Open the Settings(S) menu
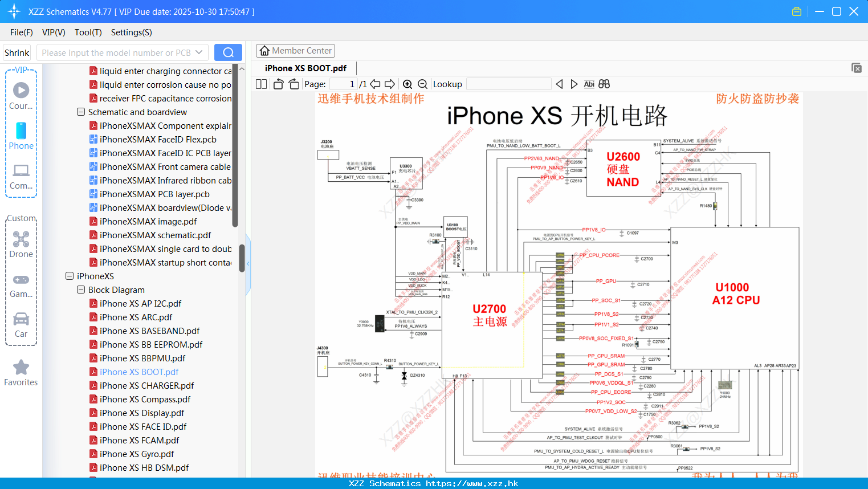 point(132,32)
